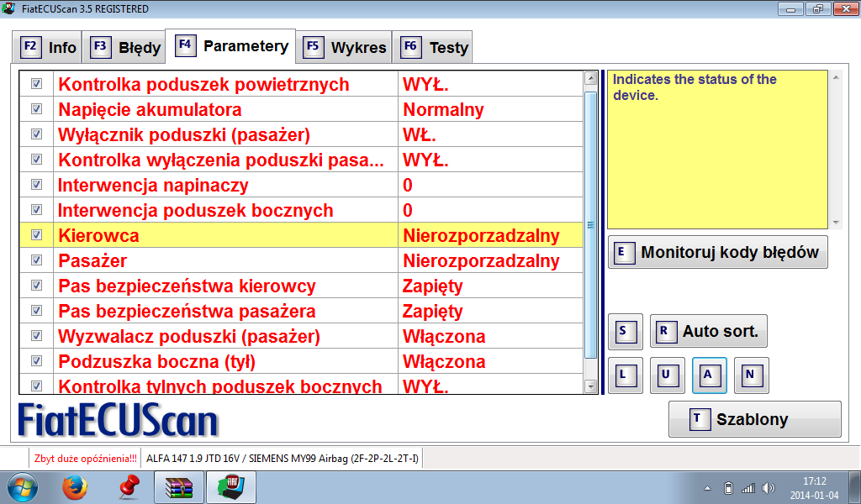This screenshot has width=861, height=504.
Task: Click the U shortcut button
Action: [668, 375]
